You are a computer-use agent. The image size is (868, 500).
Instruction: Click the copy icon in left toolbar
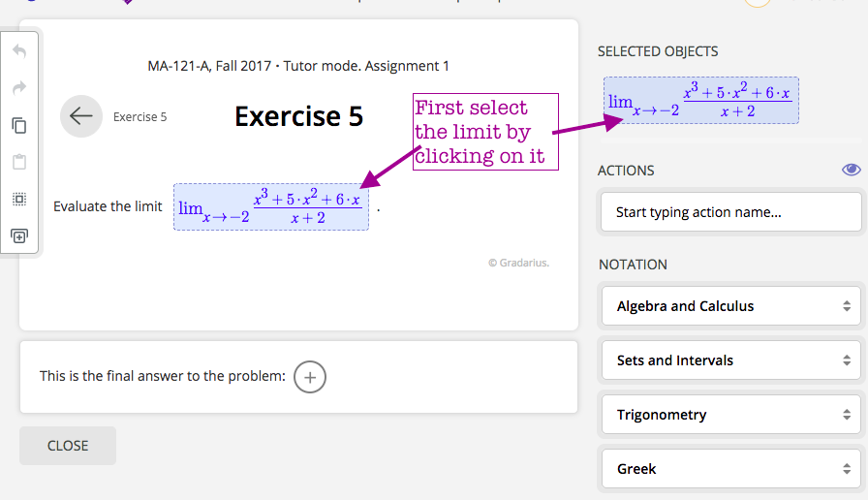click(x=19, y=125)
